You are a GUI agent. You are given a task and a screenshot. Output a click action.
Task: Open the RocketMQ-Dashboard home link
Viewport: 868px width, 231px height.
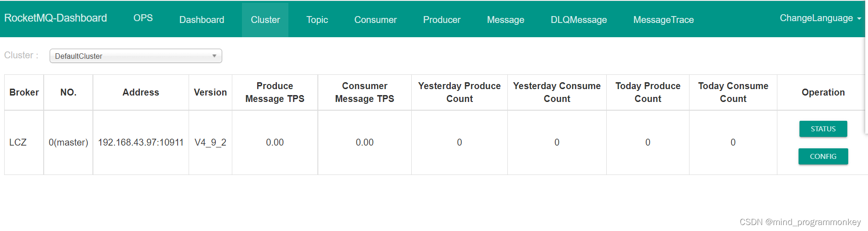56,18
